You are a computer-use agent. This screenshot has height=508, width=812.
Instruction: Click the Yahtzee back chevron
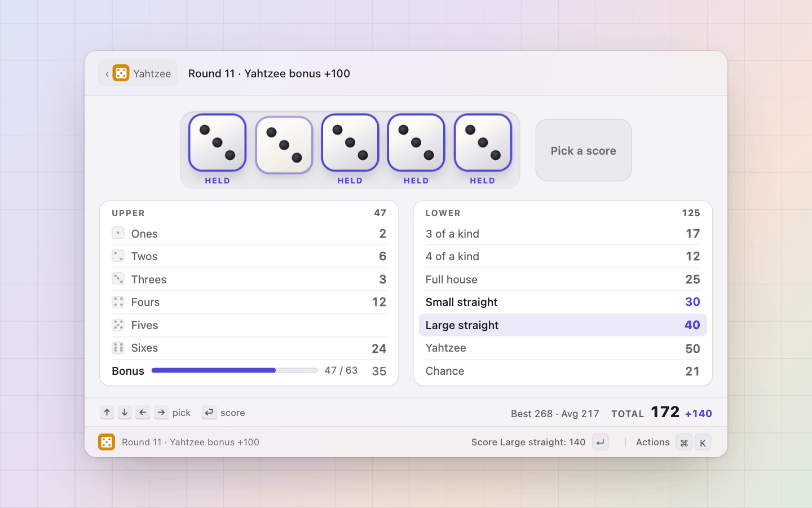click(x=107, y=73)
